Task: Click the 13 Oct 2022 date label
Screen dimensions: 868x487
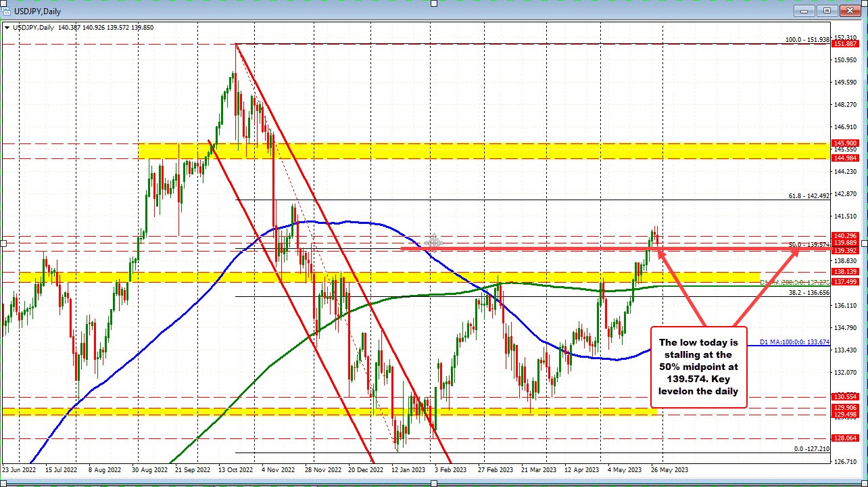Action: pyautogui.click(x=235, y=469)
